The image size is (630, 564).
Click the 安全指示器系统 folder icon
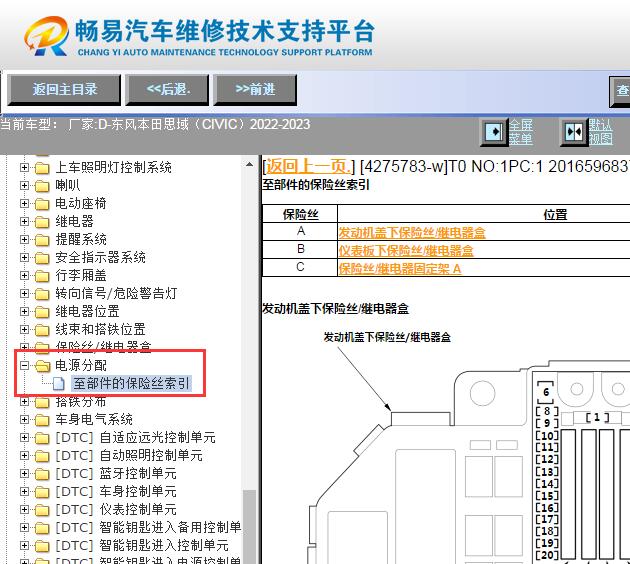(42, 258)
